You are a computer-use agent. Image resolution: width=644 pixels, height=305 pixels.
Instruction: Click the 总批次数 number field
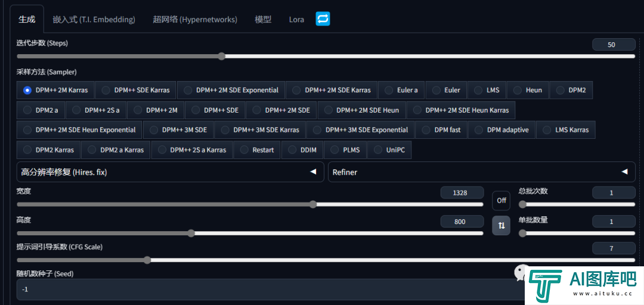(x=613, y=192)
